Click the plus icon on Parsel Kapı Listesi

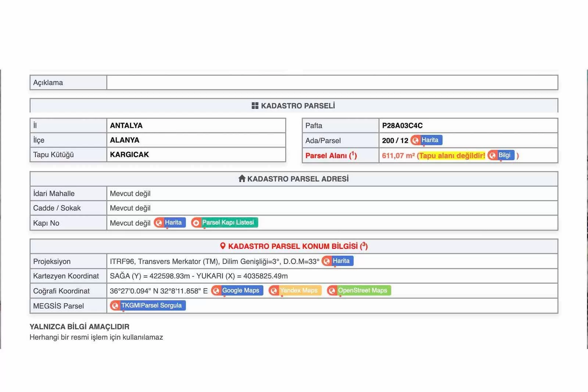pyautogui.click(x=196, y=223)
